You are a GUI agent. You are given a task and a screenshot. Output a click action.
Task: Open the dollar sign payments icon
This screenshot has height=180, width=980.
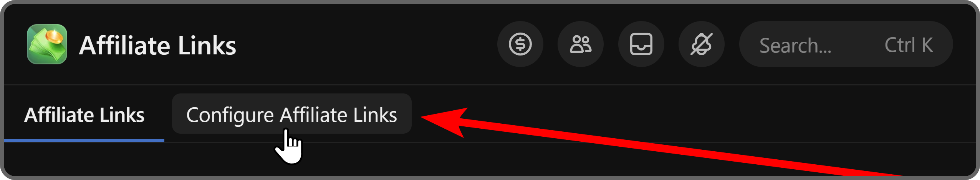tap(520, 44)
